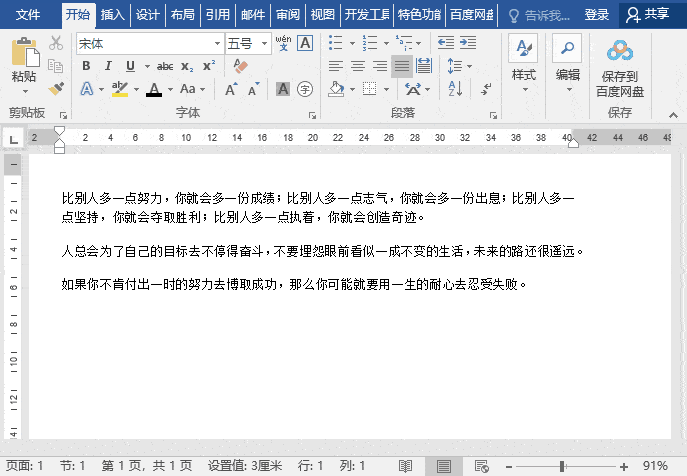
Task: Click the multilevel list icon
Action: pos(404,43)
